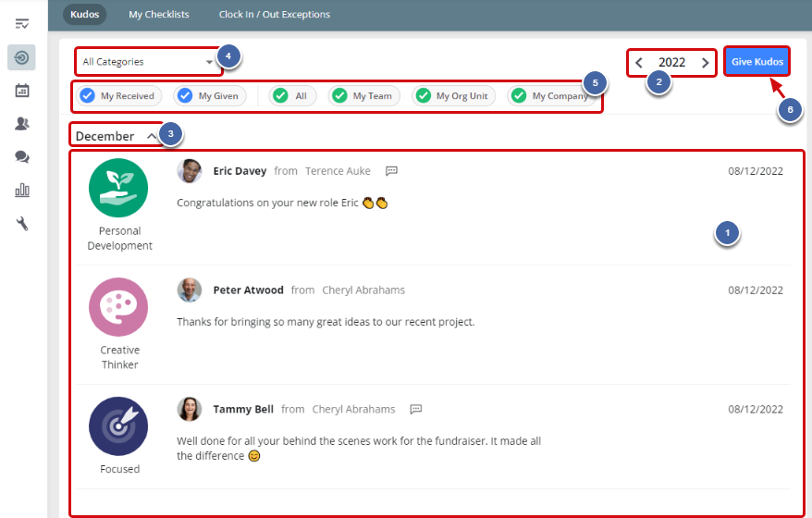Image resolution: width=812 pixels, height=518 pixels.
Task: Go to previous year with left arrow
Action: click(x=639, y=63)
